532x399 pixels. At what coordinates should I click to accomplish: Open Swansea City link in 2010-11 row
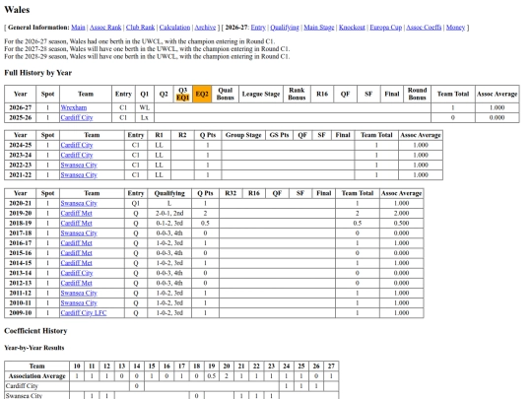79,303
